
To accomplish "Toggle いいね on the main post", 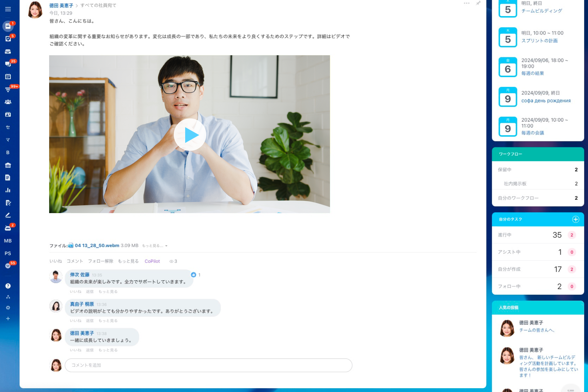I will point(56,261).
